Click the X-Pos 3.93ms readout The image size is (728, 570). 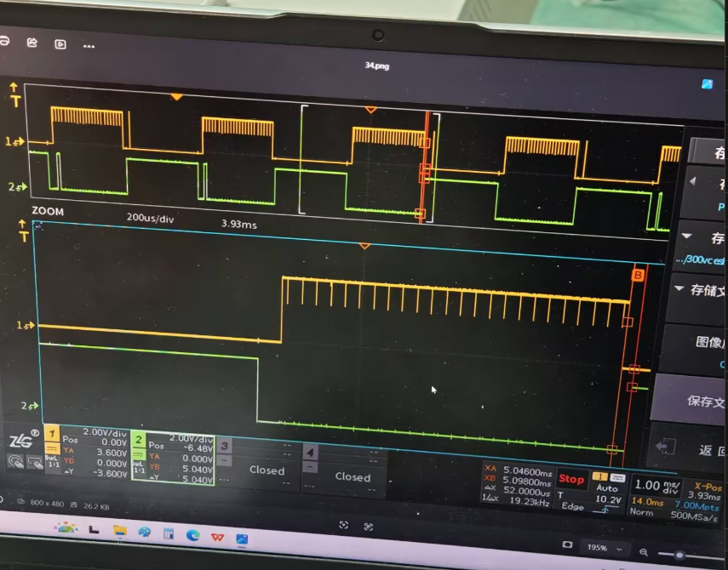click(705, 491)
